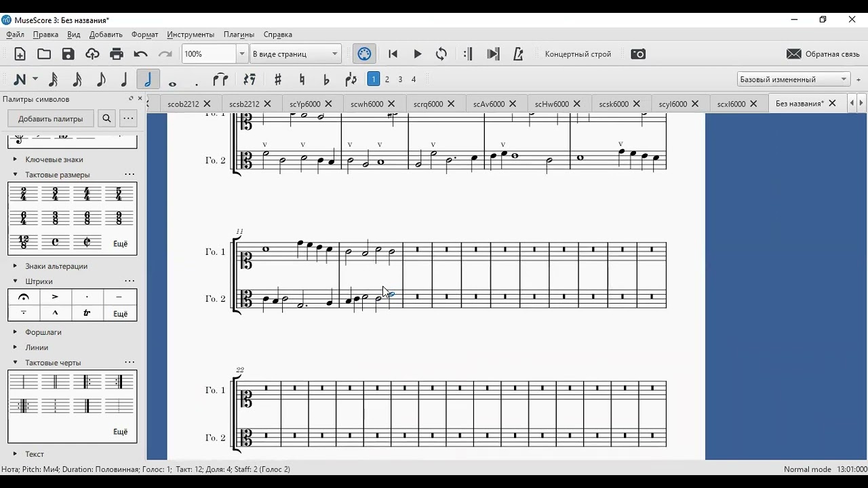Search the palettes with the magnifier icon
The width and height of the screenshot is (868, 488).
coord(106,119)
